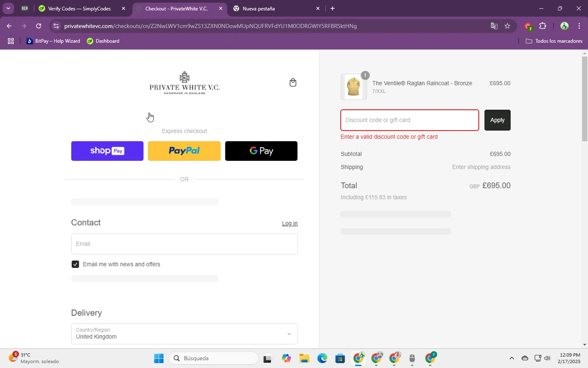The height and width of the screenshot is (368, 588).
Task: Open the weather widget showing 31°C
Action: (34, 358)
